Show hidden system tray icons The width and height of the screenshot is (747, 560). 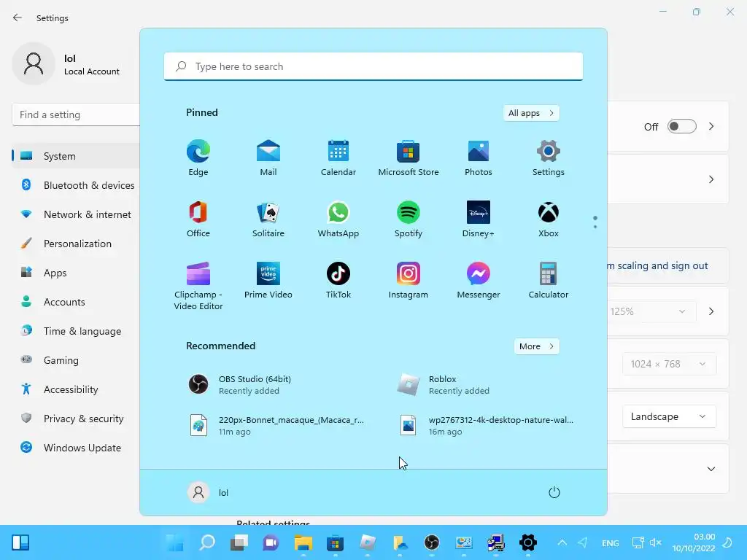(562, 542)
